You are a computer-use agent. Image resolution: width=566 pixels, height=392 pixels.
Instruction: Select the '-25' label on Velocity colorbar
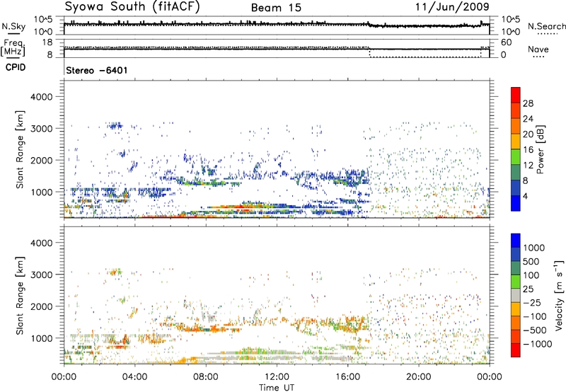click(x=533, y=302)
